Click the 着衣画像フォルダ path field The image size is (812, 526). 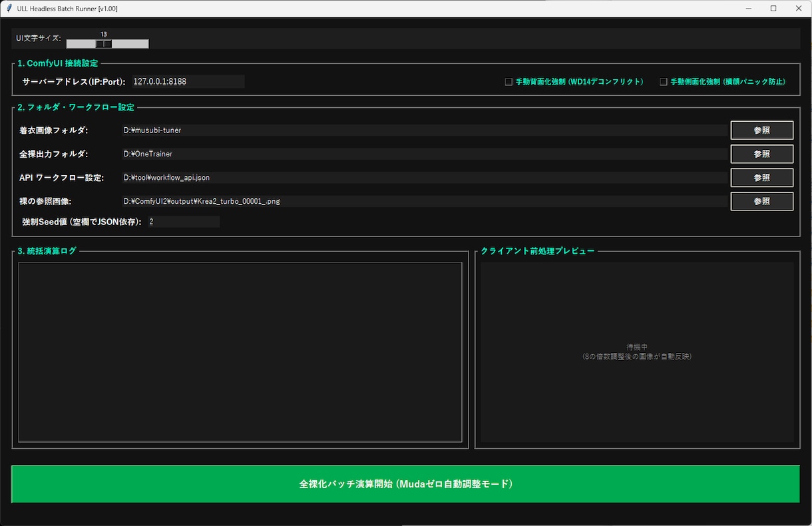pos(424,131)
